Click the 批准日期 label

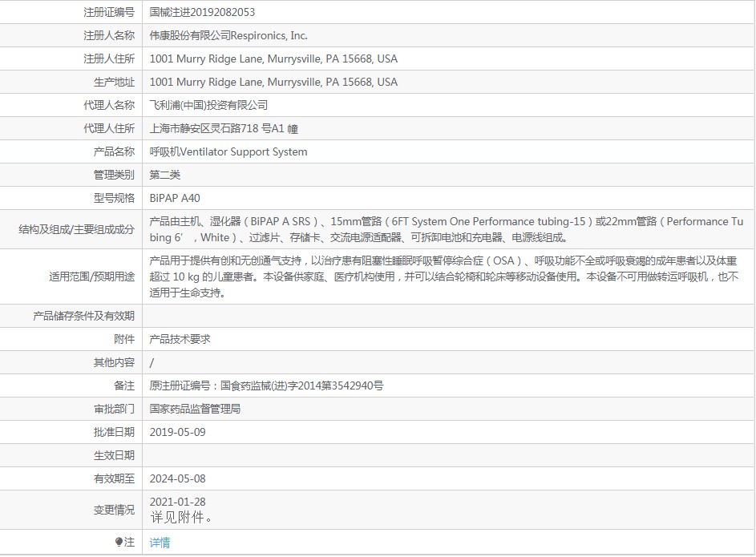point(115,432)
